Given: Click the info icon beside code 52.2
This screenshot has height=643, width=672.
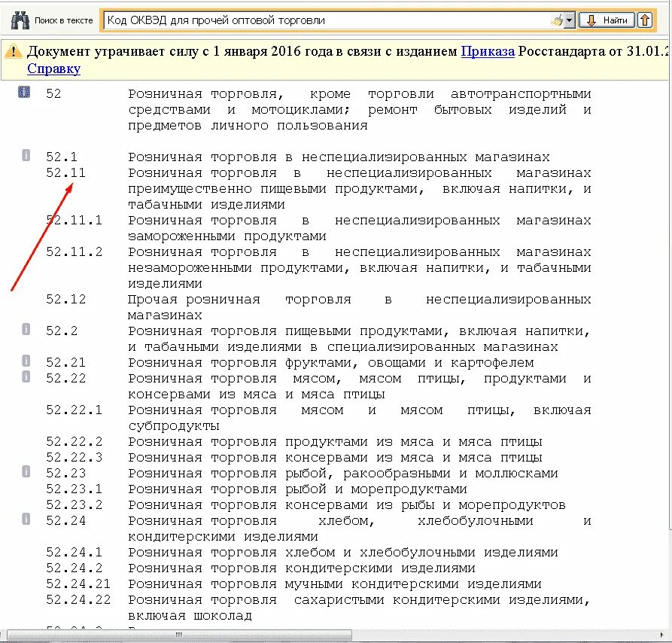Looking at the screenshot, I should pyautogui.click(x=26, y=329).
